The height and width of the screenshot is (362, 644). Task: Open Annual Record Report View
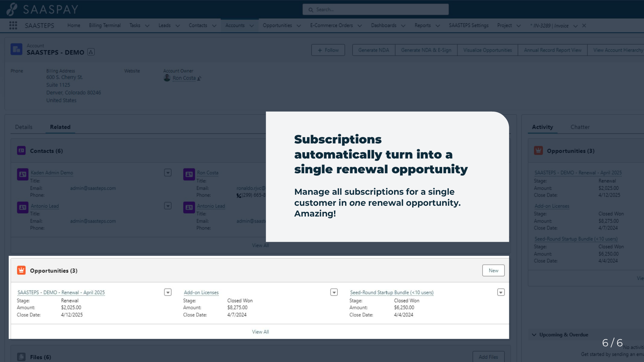(553, 50)
